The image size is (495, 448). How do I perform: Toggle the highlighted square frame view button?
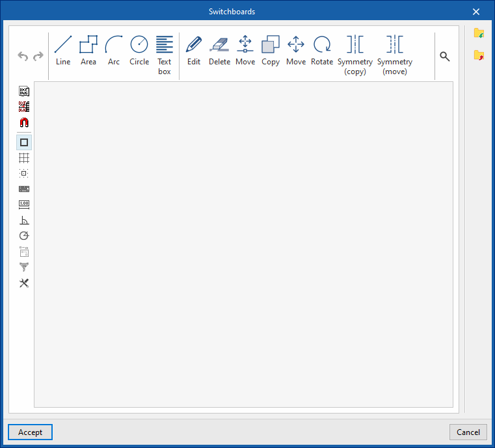click(x=24, y=142)
